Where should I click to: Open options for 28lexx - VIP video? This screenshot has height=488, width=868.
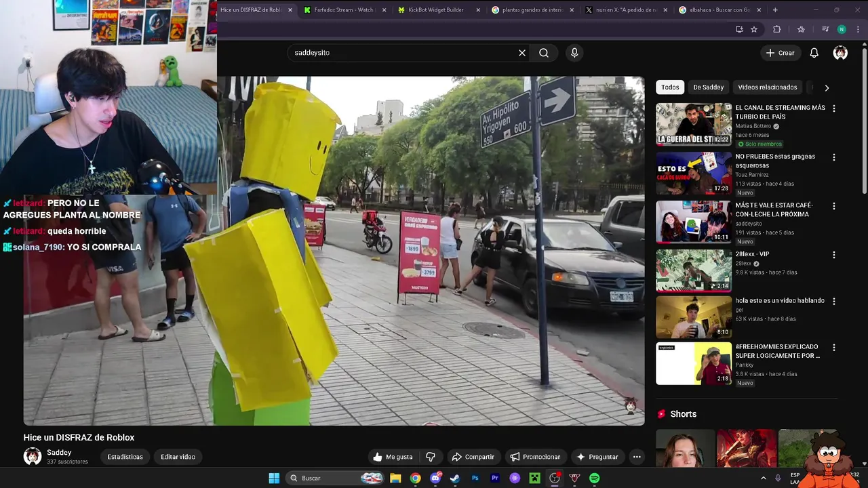tap(833, 255)
